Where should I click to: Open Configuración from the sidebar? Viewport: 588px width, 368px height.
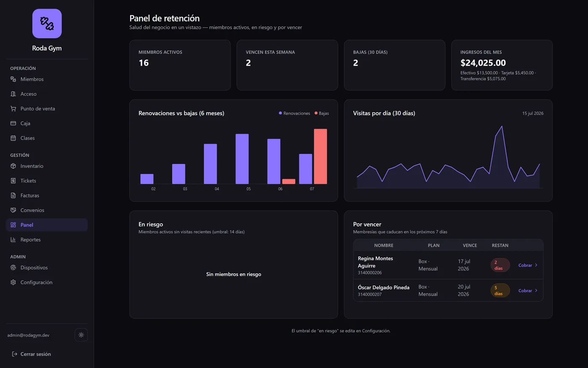(x=47, y=282)
